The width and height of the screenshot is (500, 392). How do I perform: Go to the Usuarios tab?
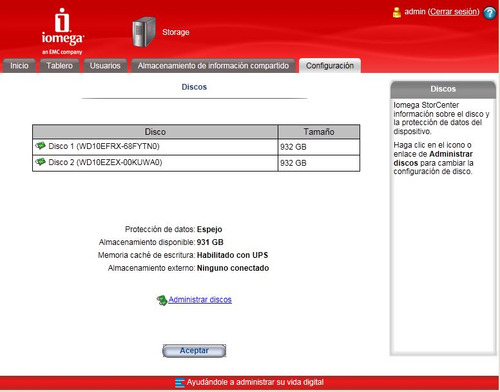coord(105,66)
